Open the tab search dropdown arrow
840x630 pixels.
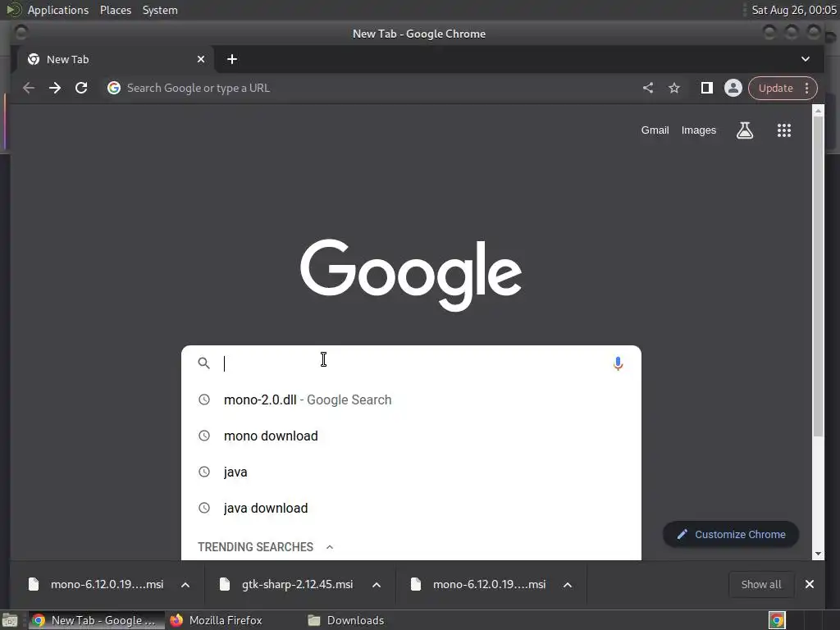tap(806, 59)
